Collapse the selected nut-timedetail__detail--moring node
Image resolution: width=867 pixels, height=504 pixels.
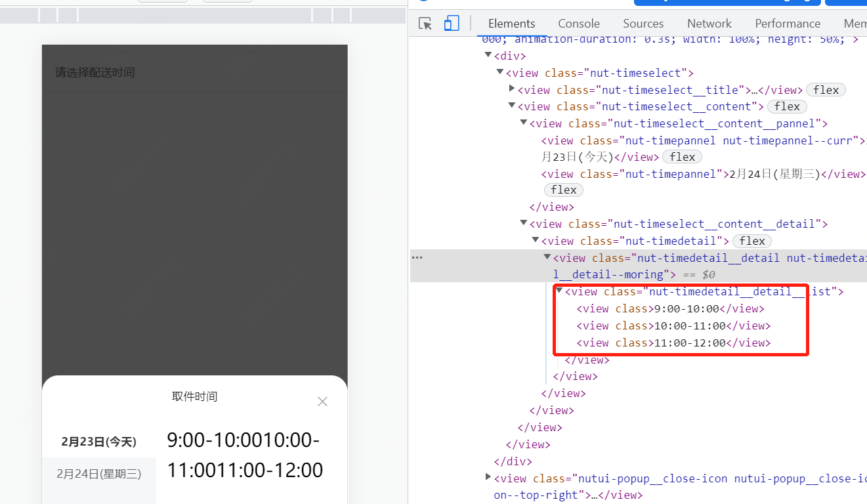tap(547, 257)
